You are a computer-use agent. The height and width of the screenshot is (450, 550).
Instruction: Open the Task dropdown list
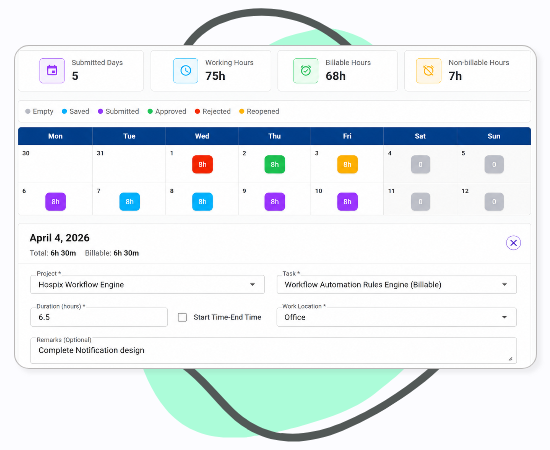click(x=397, y=284)
